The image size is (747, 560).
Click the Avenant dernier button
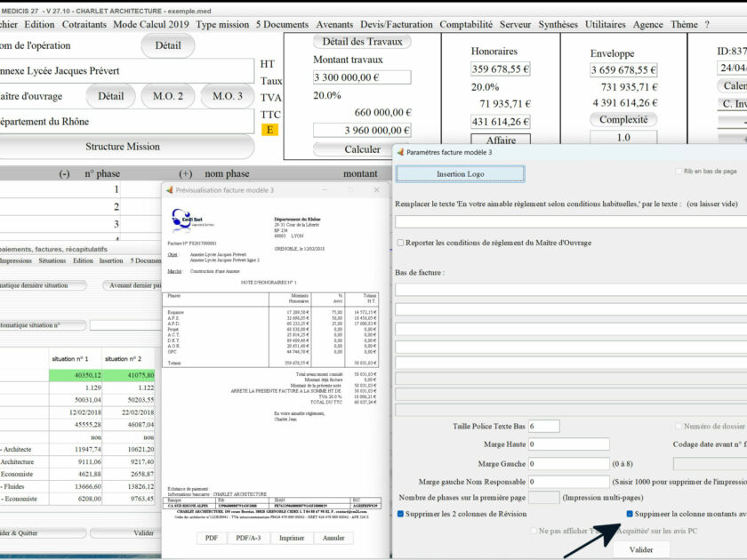point(133,285)
